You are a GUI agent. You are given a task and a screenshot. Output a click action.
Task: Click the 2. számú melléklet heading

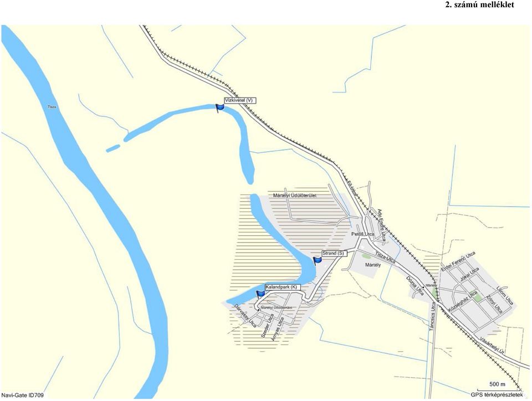tap(479, 5)
